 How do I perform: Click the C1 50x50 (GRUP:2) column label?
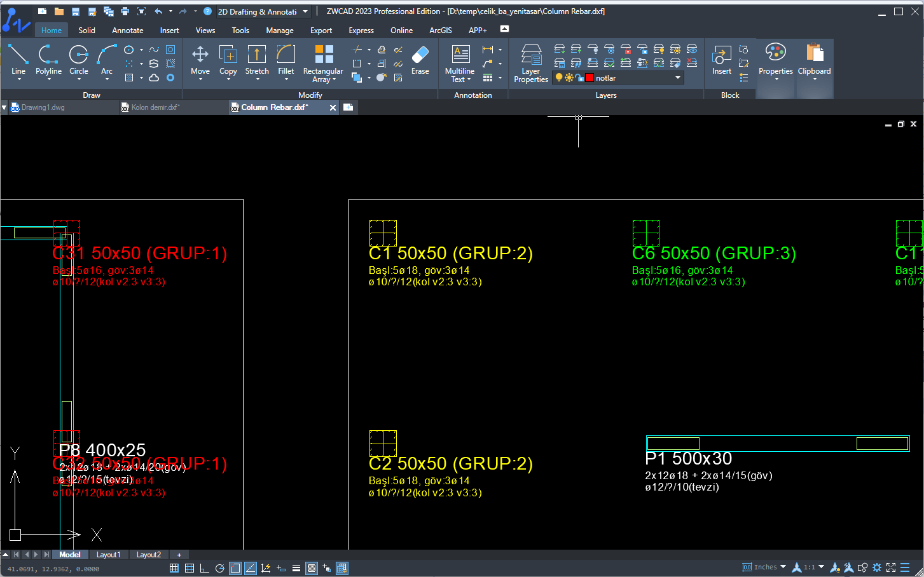point(451,253)
